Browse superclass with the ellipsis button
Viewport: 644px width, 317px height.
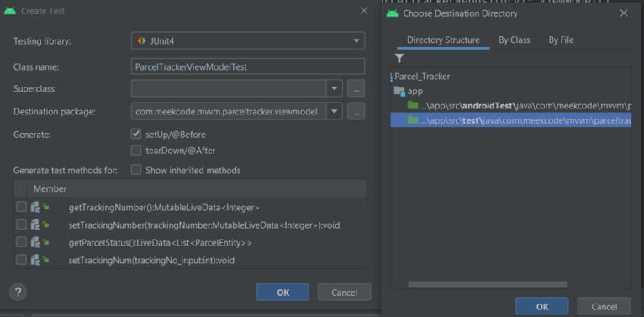click(x=356, y=88)
